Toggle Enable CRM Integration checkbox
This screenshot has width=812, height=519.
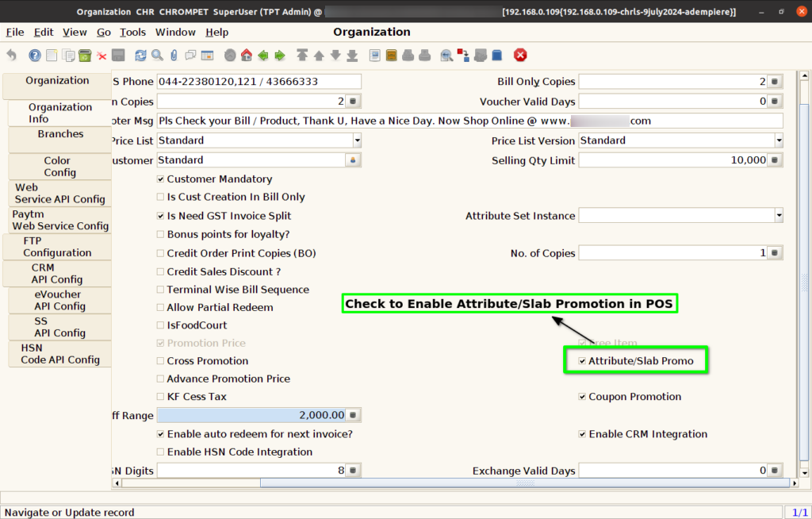tap(582, 434)
